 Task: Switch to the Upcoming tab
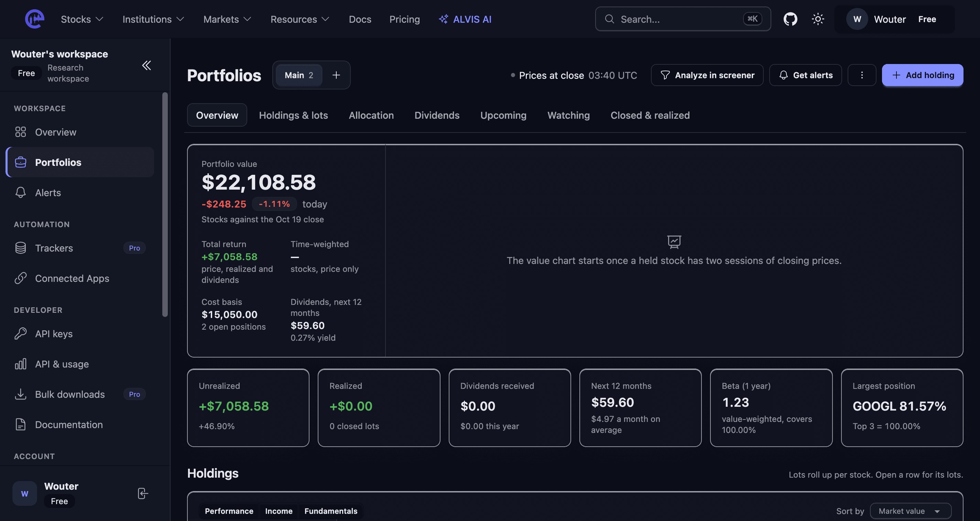pyautogui.click(x=503, y=115)
